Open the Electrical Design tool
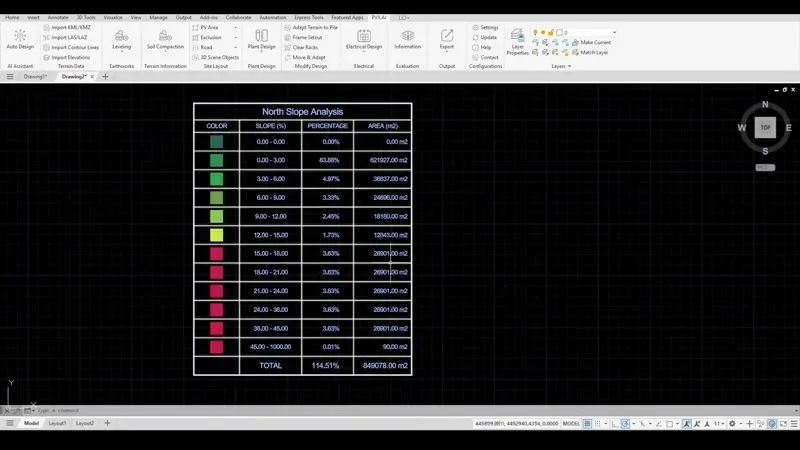Screen dimensions: 800x450 pos(364,39)
